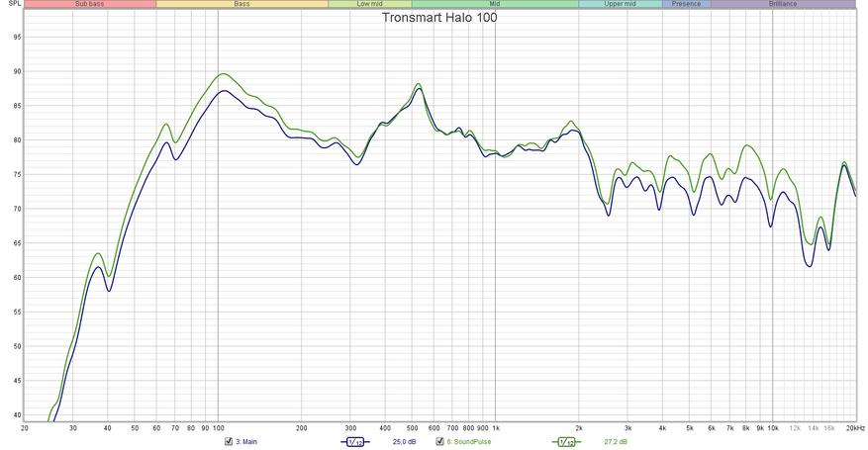Viewport: 868px width, 450px height.
Task: Select the '3: Main' legend label
Action: (246, 442)
